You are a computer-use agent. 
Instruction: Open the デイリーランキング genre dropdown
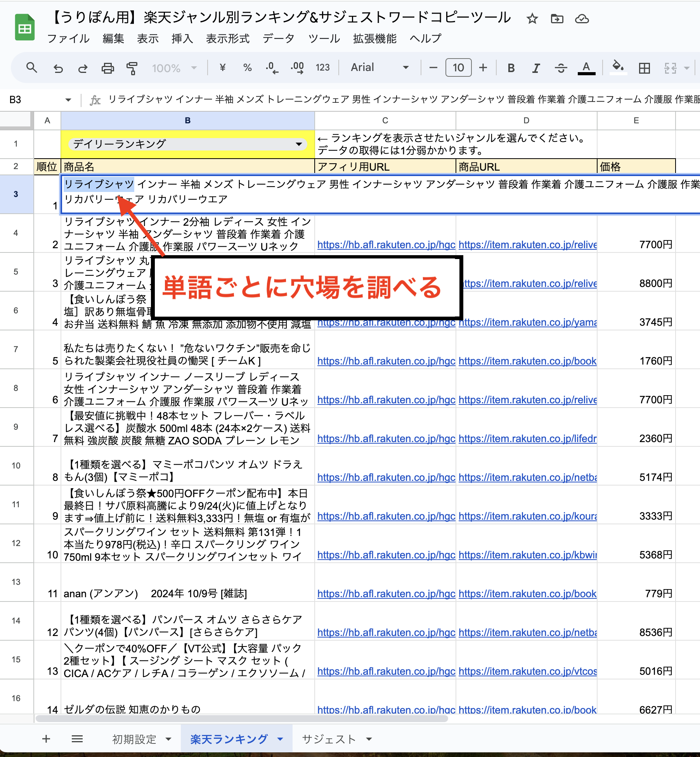[x=298, y=144]
